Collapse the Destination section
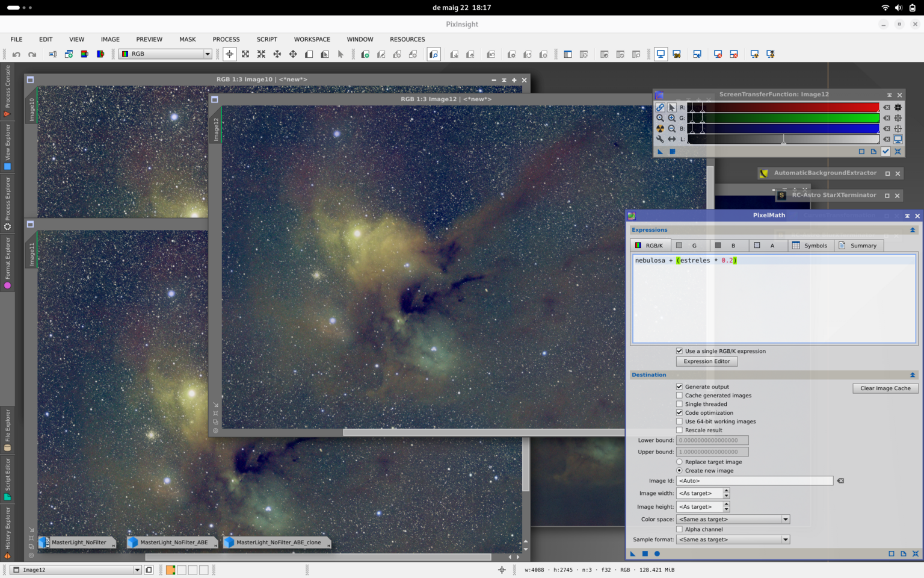This screenshot has width=924, height=578. click(x=913, y=375)
